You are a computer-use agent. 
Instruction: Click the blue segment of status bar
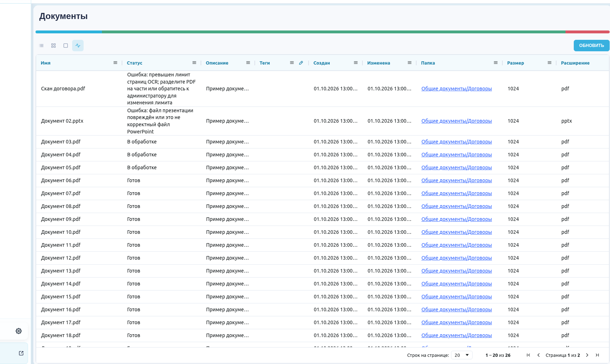[x=69, y=32]
